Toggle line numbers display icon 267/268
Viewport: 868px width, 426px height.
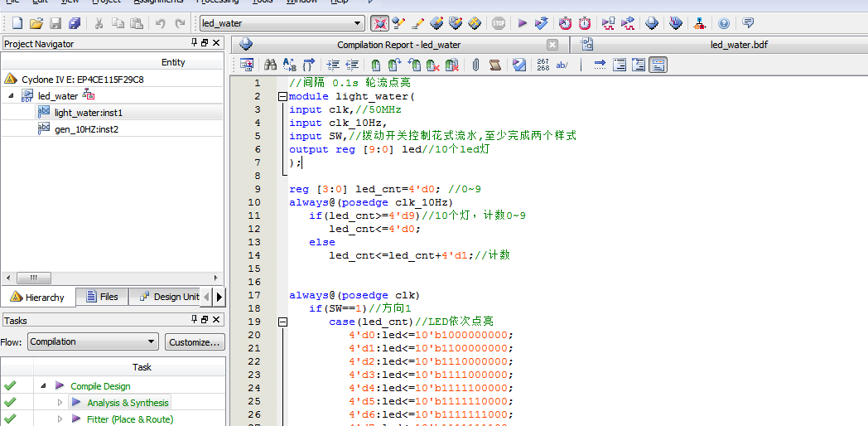click(542, 65)
